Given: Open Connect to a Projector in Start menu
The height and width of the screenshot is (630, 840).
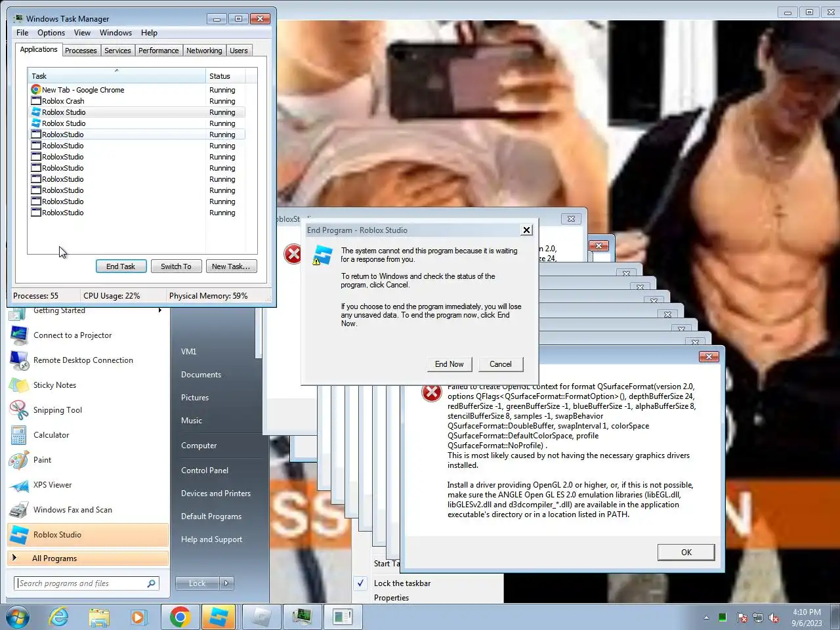Looking at the screenshot, I should (x=88, y=335).
